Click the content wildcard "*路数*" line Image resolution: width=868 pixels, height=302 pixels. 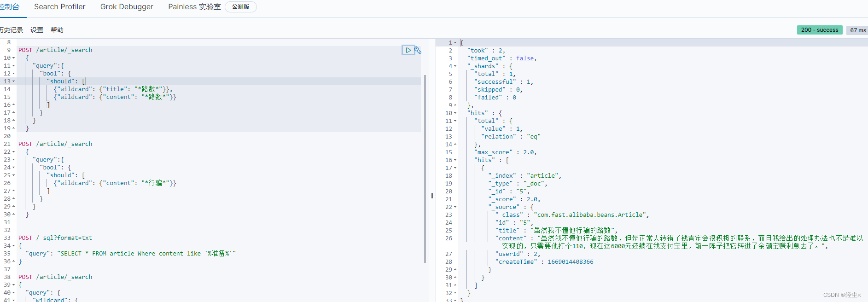115,97
